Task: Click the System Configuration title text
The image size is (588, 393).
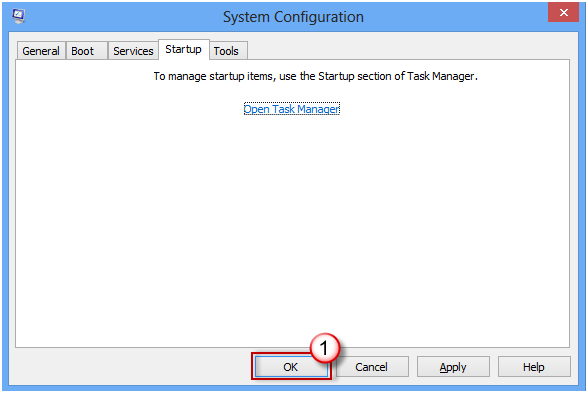Action: [293, 17]
